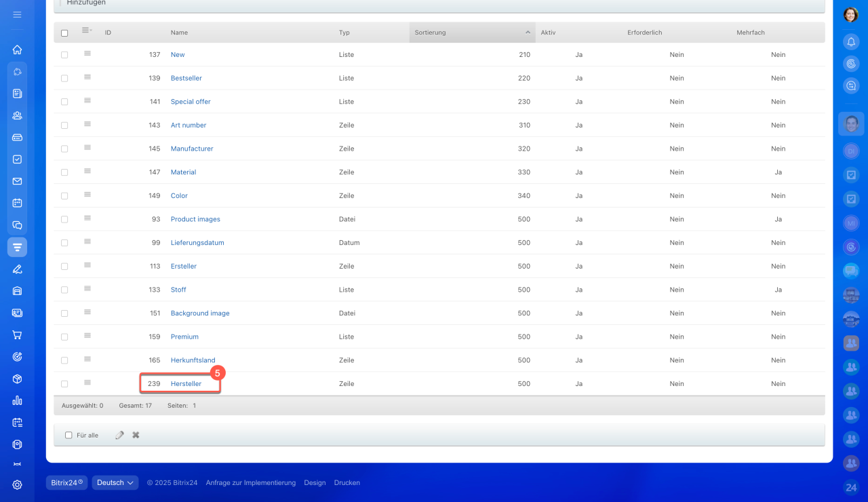Open the row action menu icon for Material

click(87, 172)
